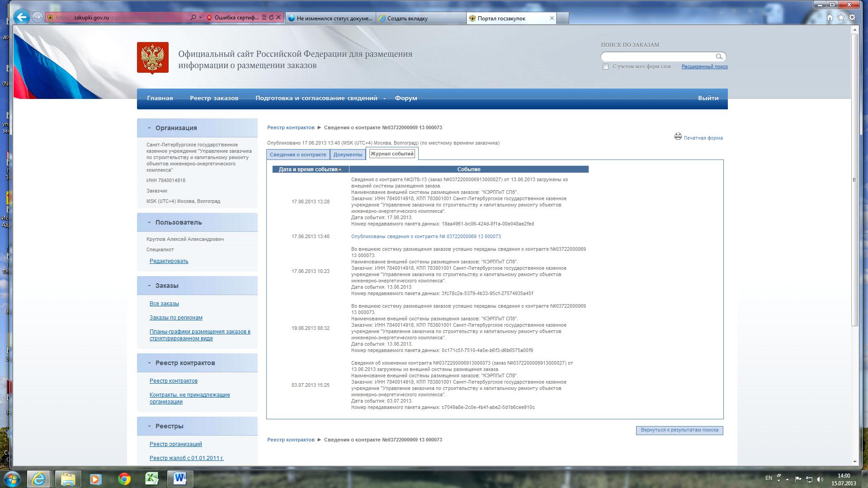Open the Windows Start button
This screenshot has height=488, width=868.
[12, 479]
